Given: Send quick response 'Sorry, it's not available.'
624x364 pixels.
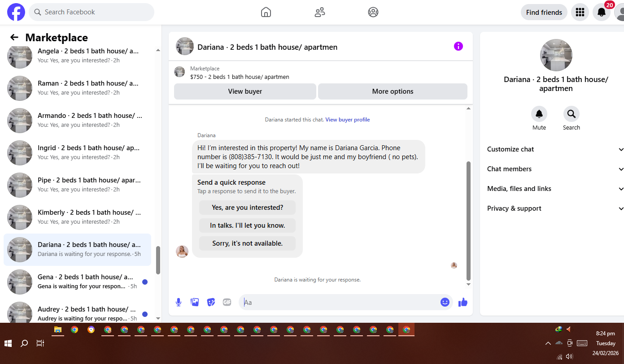Looking at the screenshot, I should tap(247, 243).
